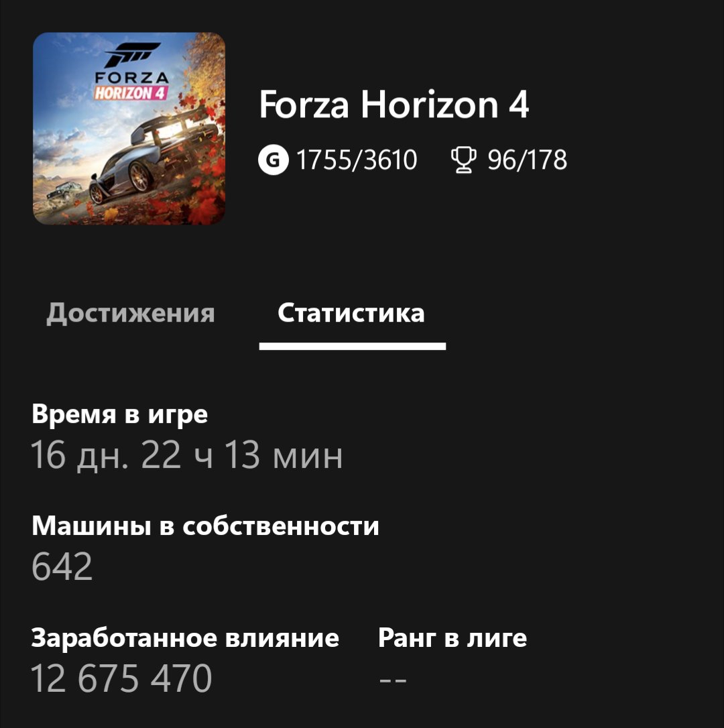The image size is (724, 728).
Task: Click the Время в игре label
Action: (120, 414)
